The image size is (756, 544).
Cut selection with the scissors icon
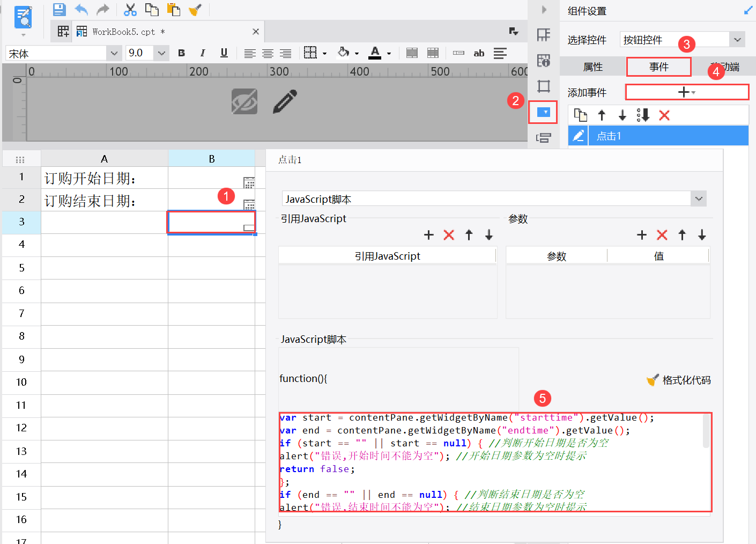click(130, 9)
